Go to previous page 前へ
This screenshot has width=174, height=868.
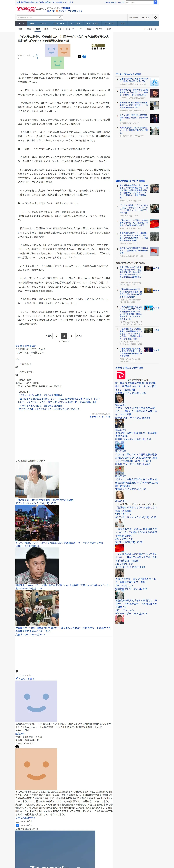coord(49,336)
